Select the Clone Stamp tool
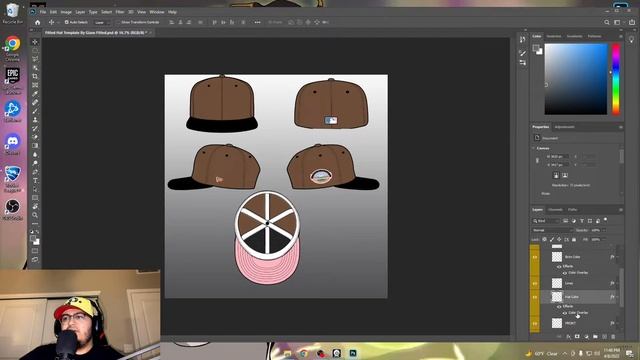 pyautogui.click(x=35, y=120)
